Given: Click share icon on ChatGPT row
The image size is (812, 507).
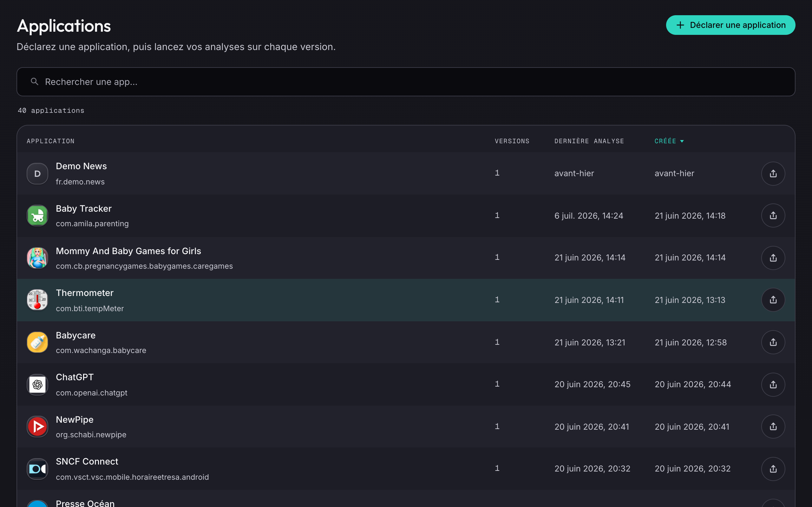Looking at the screenshot, I should pyautogui.click(x=773, y=384).
